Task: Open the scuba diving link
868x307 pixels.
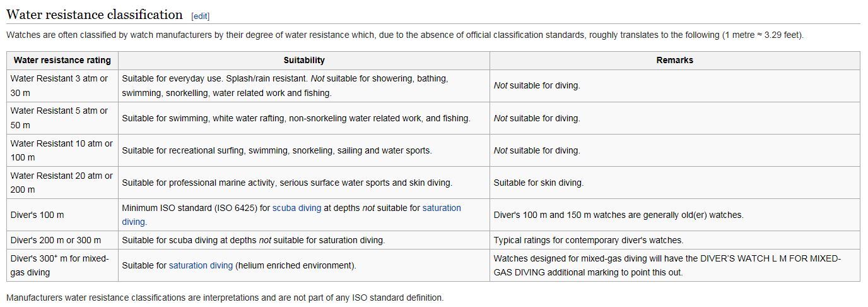Action: [x=296, y=208]
